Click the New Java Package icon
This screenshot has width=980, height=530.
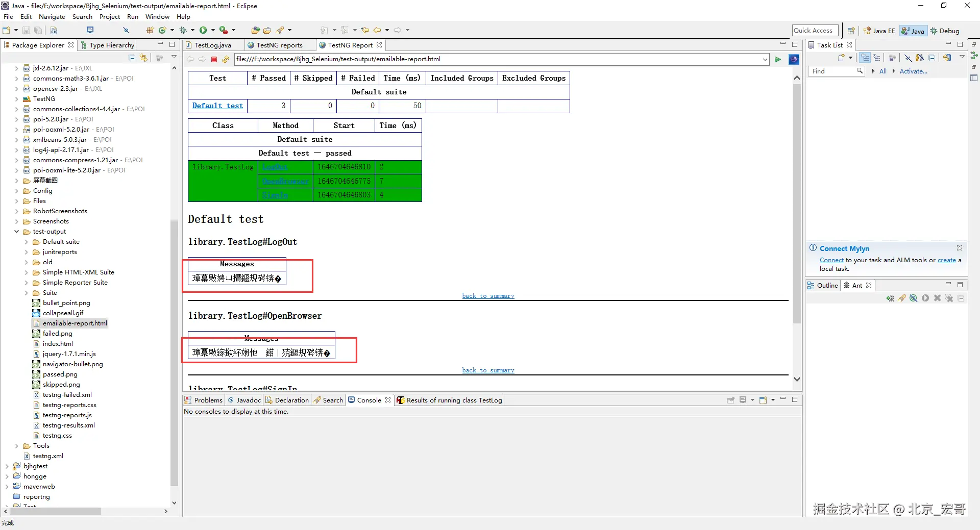[150, 30]
